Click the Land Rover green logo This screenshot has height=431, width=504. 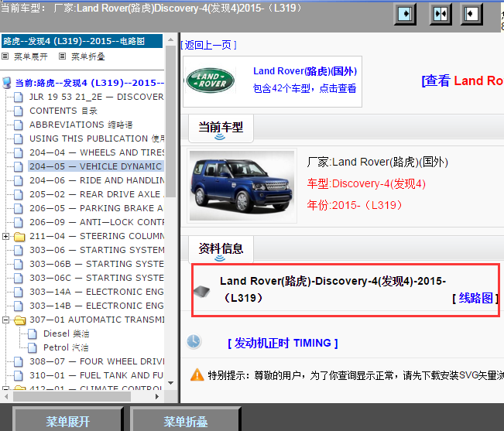coord(211,80)
